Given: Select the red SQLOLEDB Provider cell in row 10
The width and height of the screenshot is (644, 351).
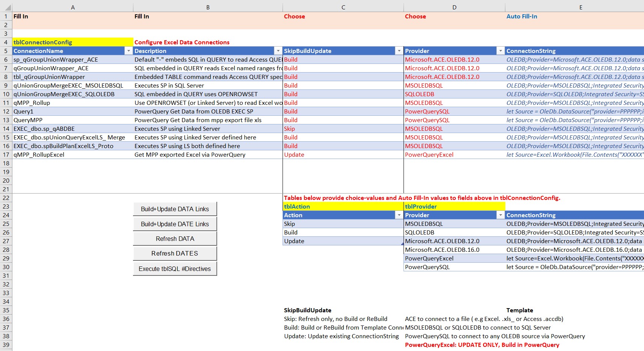Looking at the screenshot, I should point(454,94).
